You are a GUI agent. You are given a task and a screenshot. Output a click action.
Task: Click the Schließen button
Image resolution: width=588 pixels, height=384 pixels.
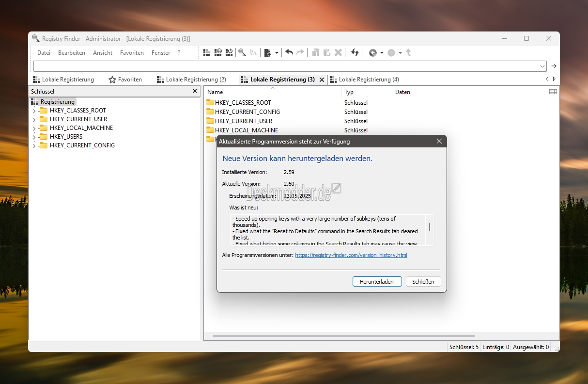point(423,281)
